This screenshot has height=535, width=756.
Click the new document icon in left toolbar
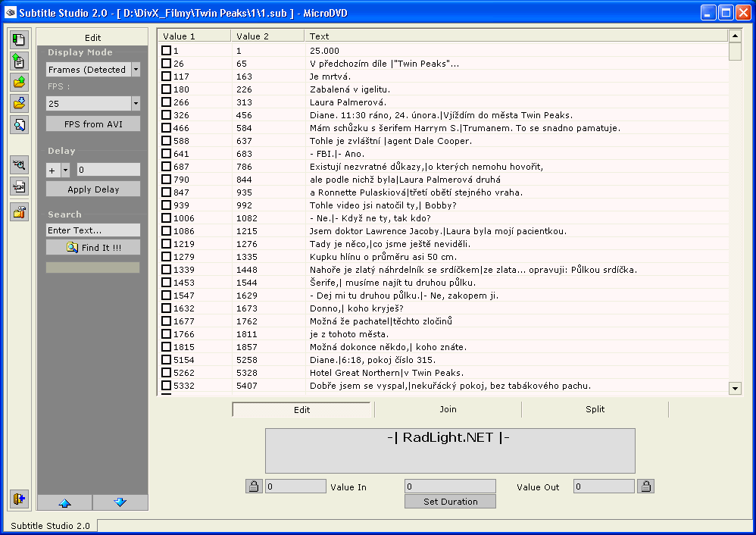[19, 39]
